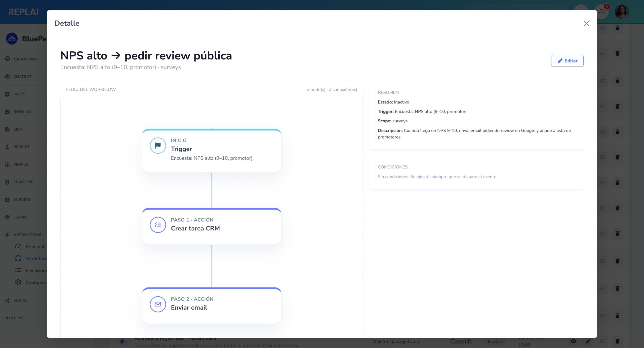Click the Surveys chart icon
The width and height of the screenshot is (644, 348).
(x=7, y=199)
